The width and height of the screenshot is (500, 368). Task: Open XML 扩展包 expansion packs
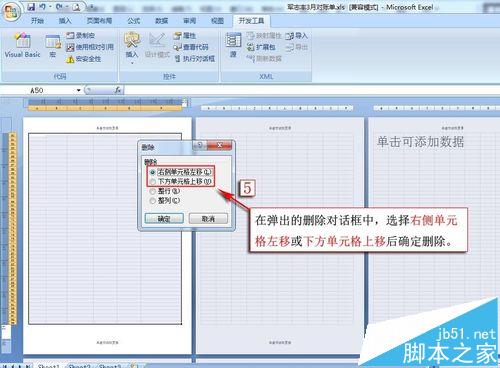pos(261,47)
